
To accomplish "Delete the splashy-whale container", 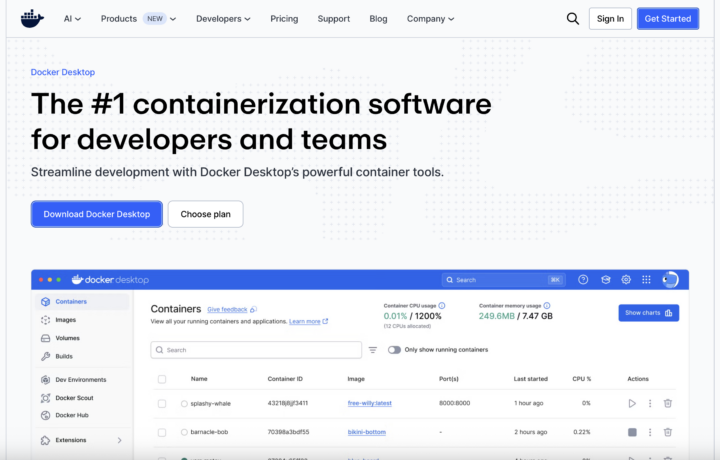I will point(668,404).
